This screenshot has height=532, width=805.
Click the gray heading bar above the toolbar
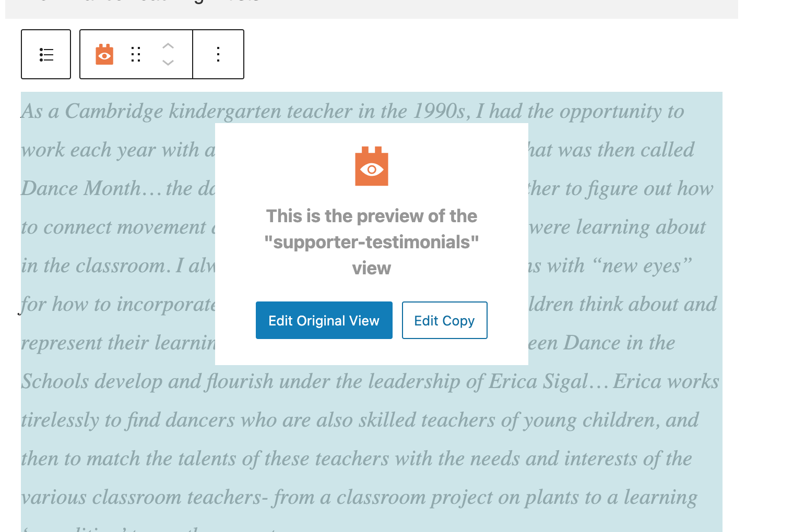372,9
